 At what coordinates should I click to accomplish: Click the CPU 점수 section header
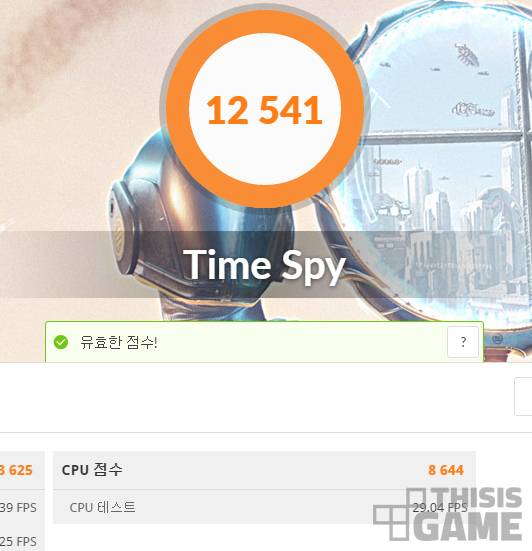point(92,470)
